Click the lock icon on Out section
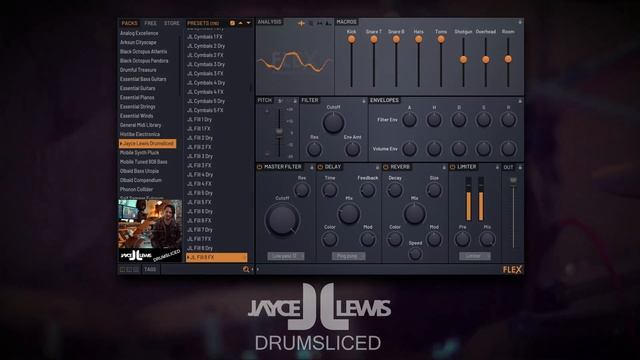Viewport: 640px width, 360px height. coord(520,167)
